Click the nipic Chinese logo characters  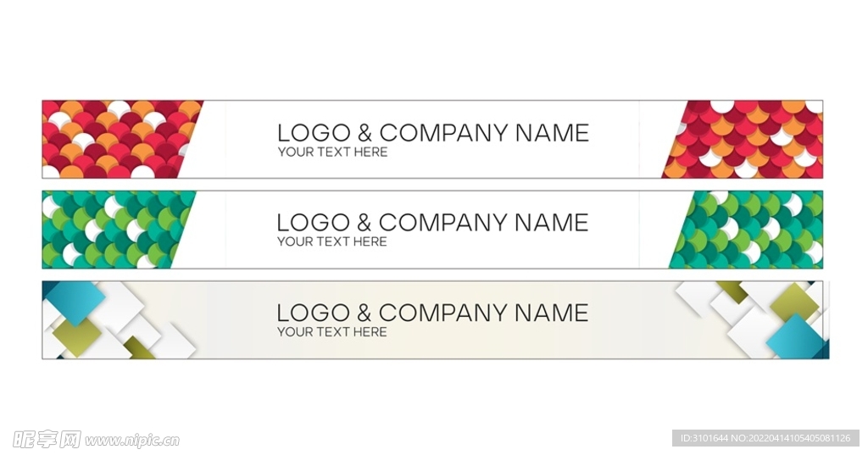coord(47,440)
